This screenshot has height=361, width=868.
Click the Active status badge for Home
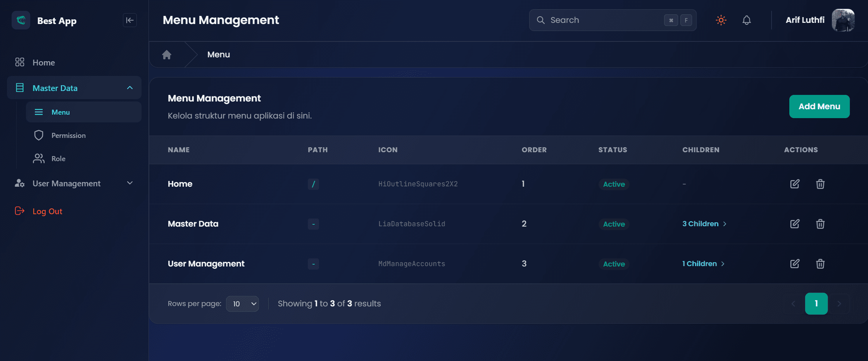(614, 184)
